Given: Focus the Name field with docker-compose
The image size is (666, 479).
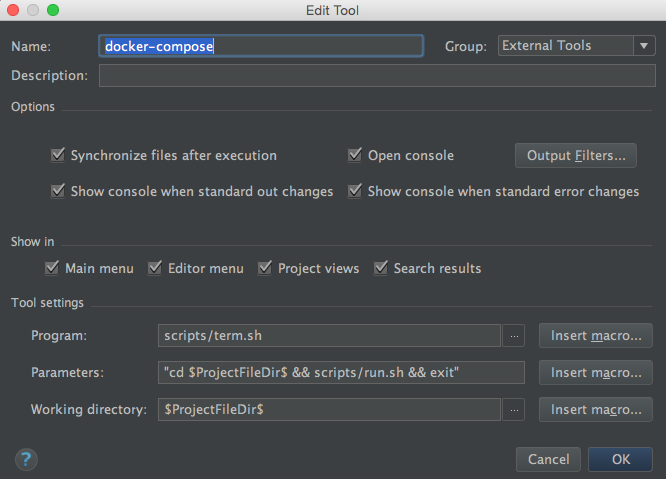Looking at the screenshot, I should [261, 46].
